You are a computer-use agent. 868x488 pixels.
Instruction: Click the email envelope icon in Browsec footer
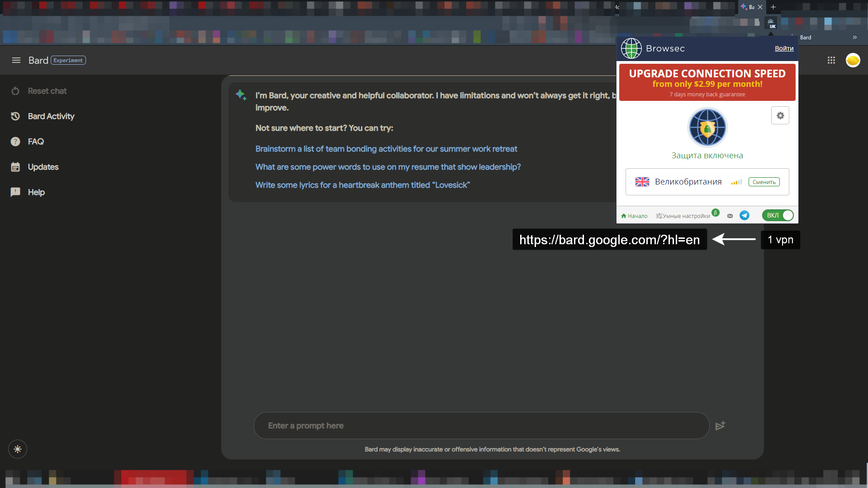730,215
